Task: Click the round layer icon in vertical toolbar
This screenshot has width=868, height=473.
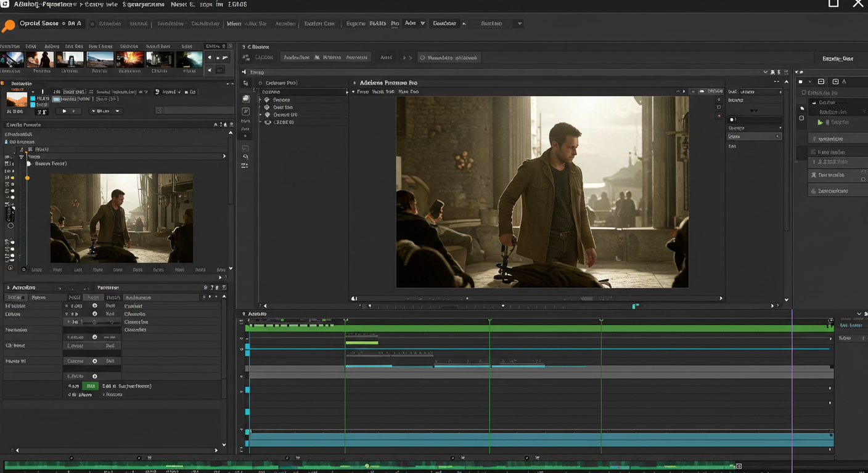Action: (x=245, y=99)
